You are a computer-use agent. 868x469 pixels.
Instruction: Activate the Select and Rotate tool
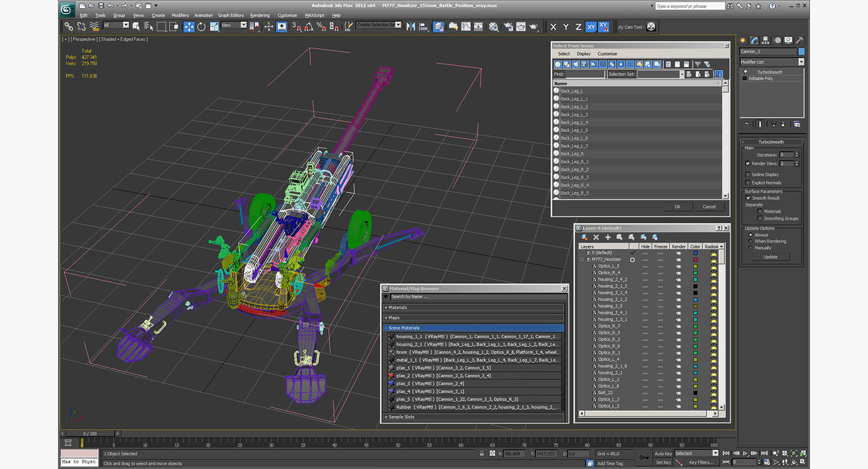(201, 26)
